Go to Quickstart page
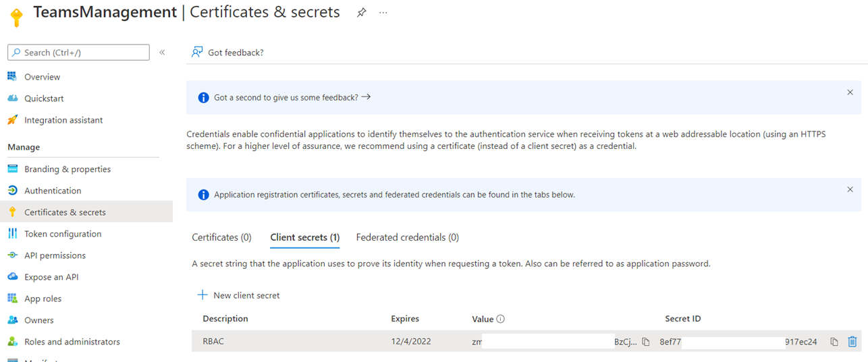This screenshot has width=868, height=362. pyautogui.click(x=44, y=98)
